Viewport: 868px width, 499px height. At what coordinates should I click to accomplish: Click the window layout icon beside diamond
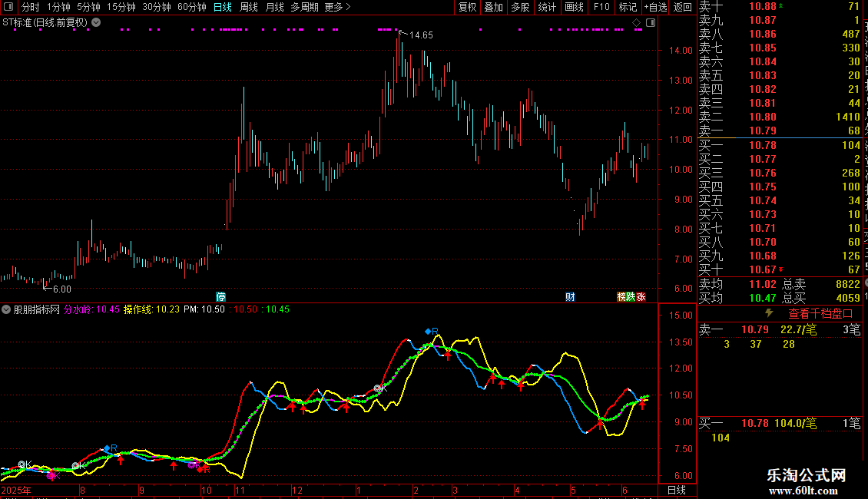651,23
